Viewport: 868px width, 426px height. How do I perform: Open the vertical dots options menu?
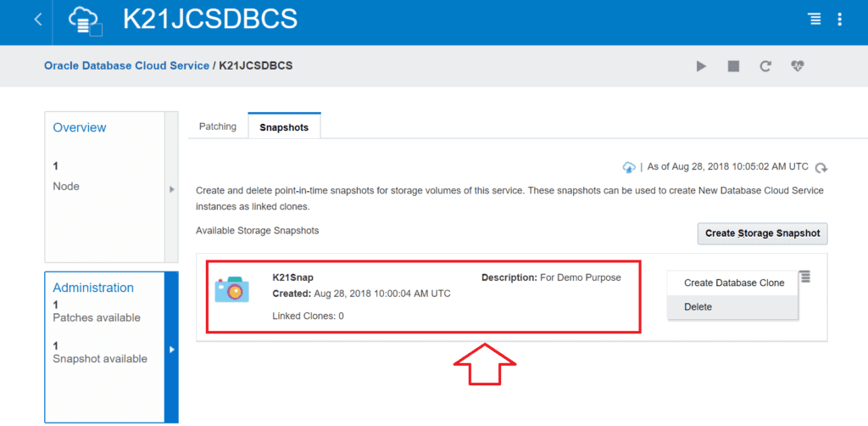[x=840, y=20]
